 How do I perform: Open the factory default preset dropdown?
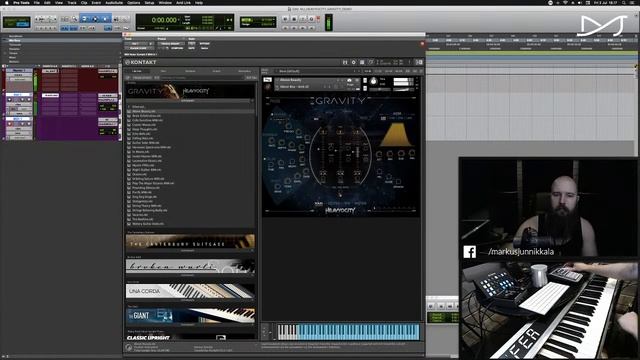[x=170, y=43]
